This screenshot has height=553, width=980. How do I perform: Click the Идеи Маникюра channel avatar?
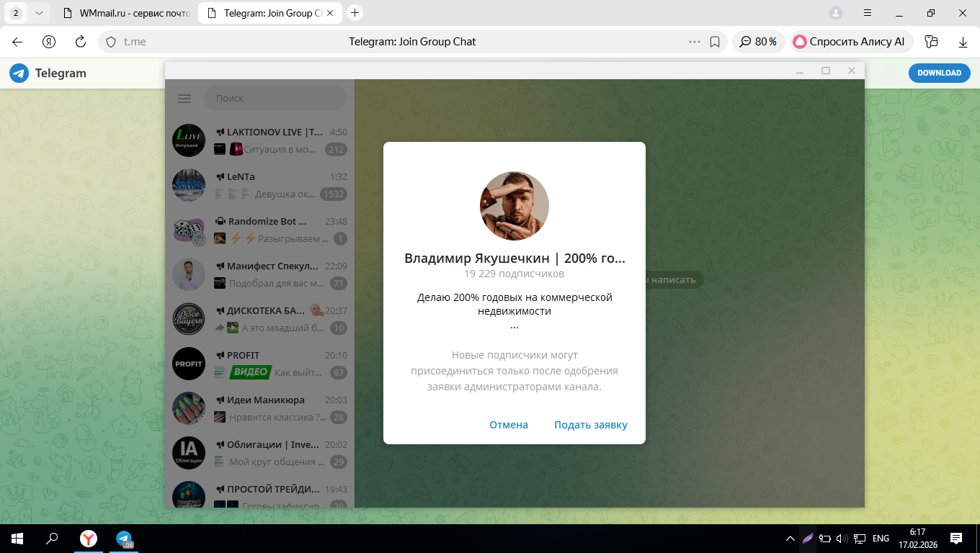tap(189, 408)
